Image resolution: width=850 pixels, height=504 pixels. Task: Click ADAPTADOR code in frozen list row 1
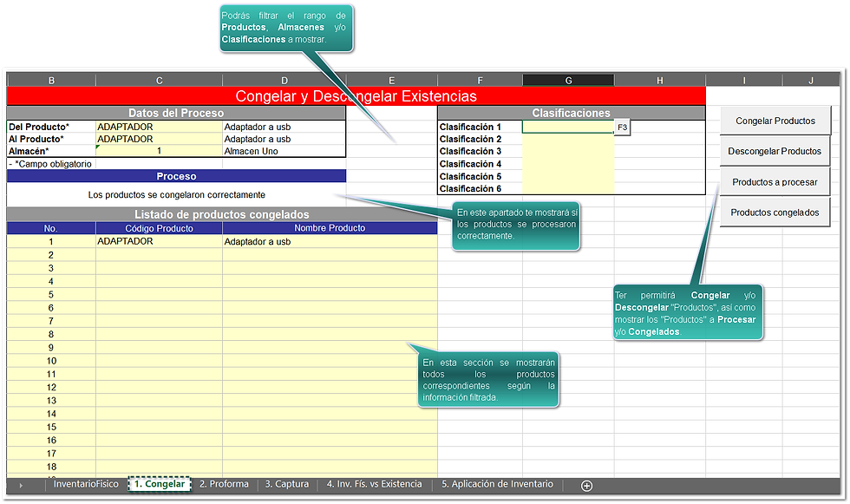click(x=159, y=242)
